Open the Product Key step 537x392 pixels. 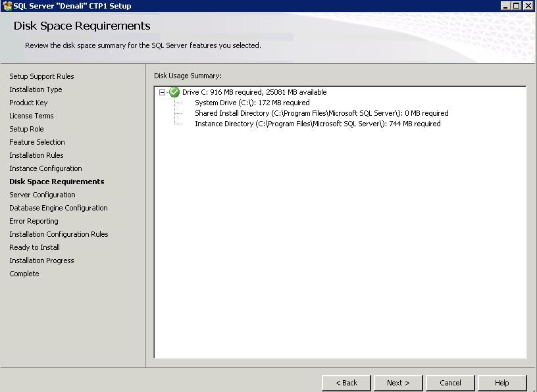click(28, 103)
